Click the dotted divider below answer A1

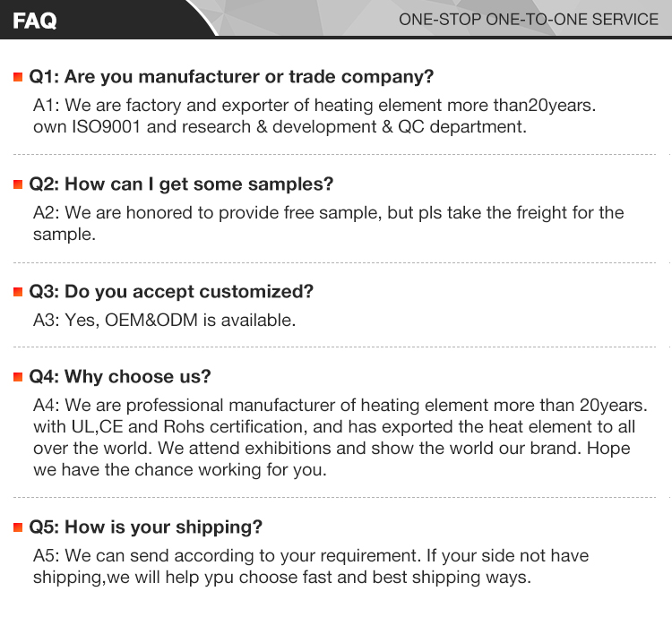336,155
